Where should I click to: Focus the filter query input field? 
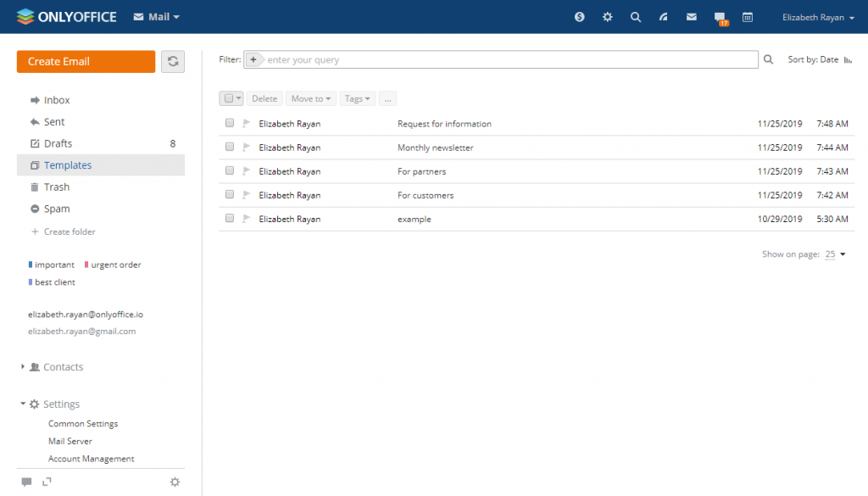[511, 60]
